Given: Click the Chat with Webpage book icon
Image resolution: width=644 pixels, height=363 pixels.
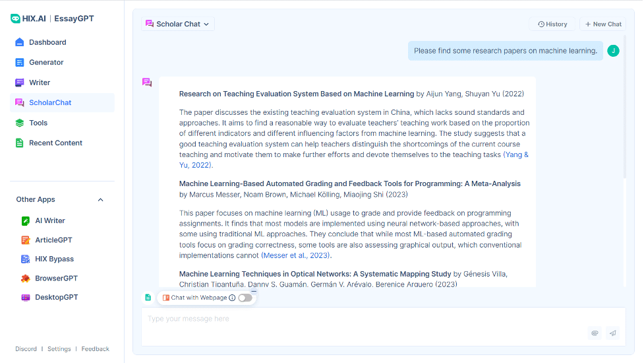Looking at the screenshot, I should coord(166,298).
